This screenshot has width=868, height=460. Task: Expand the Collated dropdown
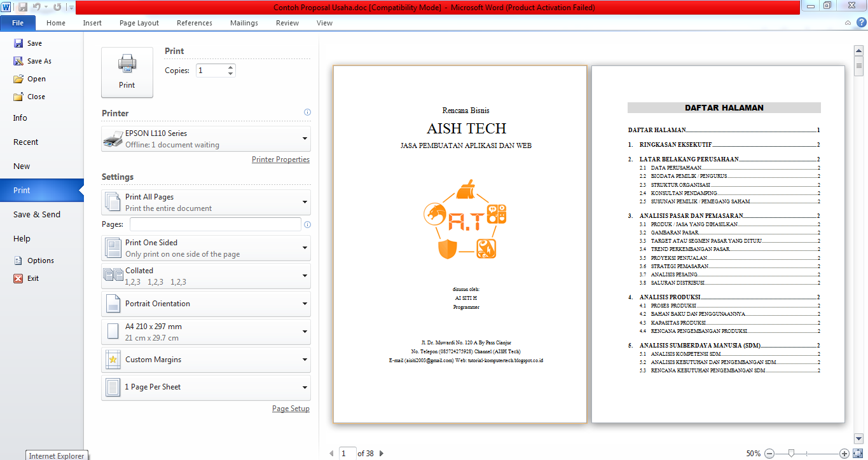(x=206, y=276)
